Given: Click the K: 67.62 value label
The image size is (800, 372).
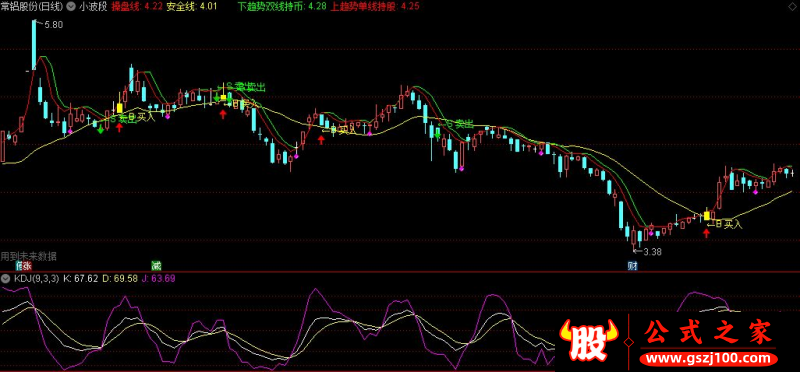Looking at the screenshot, I should click(80, 279).
